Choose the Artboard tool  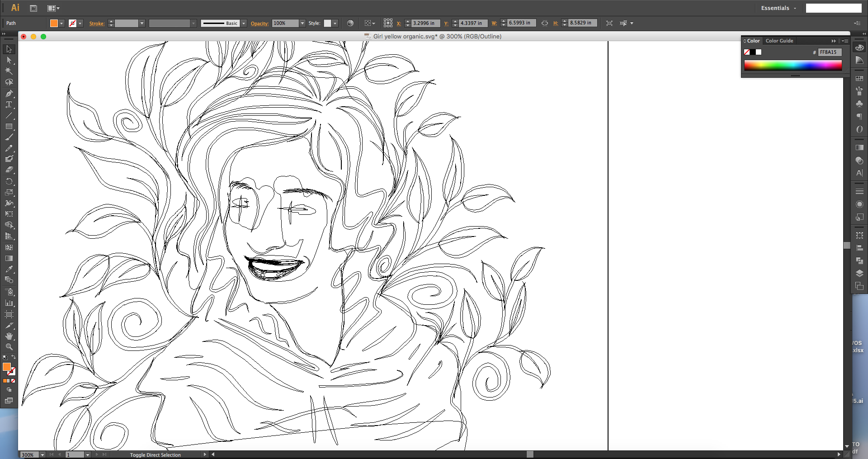tap(9, 314)
